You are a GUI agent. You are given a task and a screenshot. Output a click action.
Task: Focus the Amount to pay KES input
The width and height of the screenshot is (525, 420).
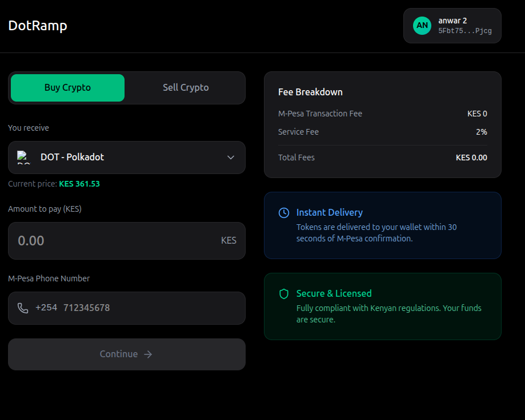click(127, 241)
